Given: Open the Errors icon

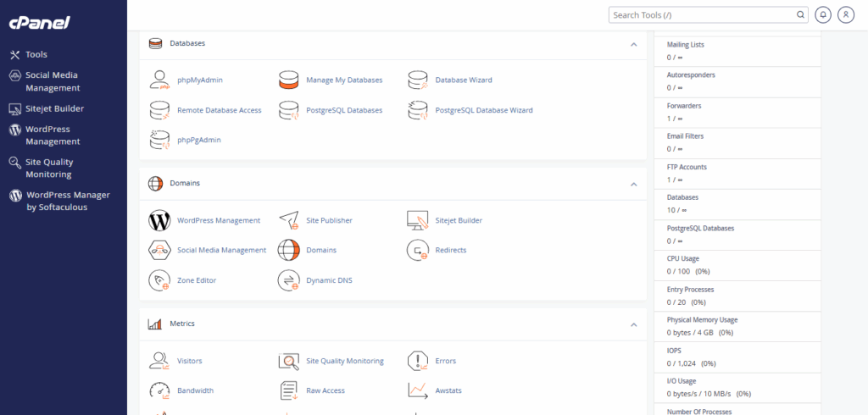Looking at the screenshot, I should pos(418,361).
